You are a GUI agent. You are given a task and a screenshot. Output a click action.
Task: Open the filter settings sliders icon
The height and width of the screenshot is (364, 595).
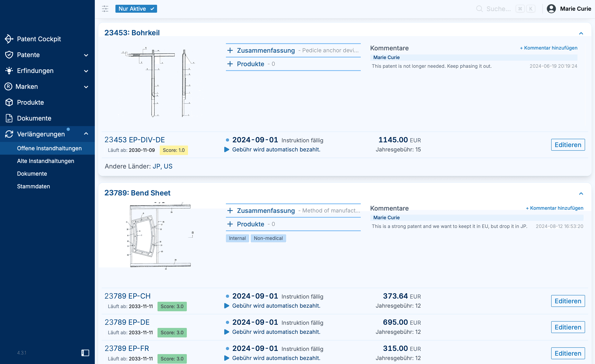tap(105, 9)
